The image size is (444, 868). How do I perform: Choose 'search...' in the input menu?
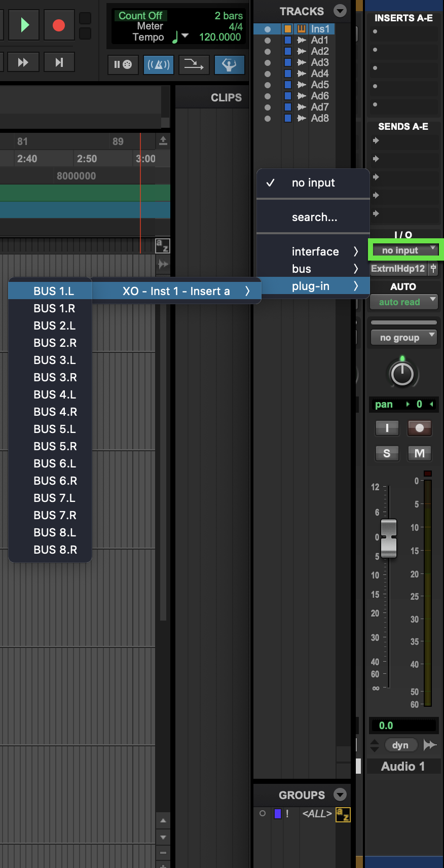(313, 217)
